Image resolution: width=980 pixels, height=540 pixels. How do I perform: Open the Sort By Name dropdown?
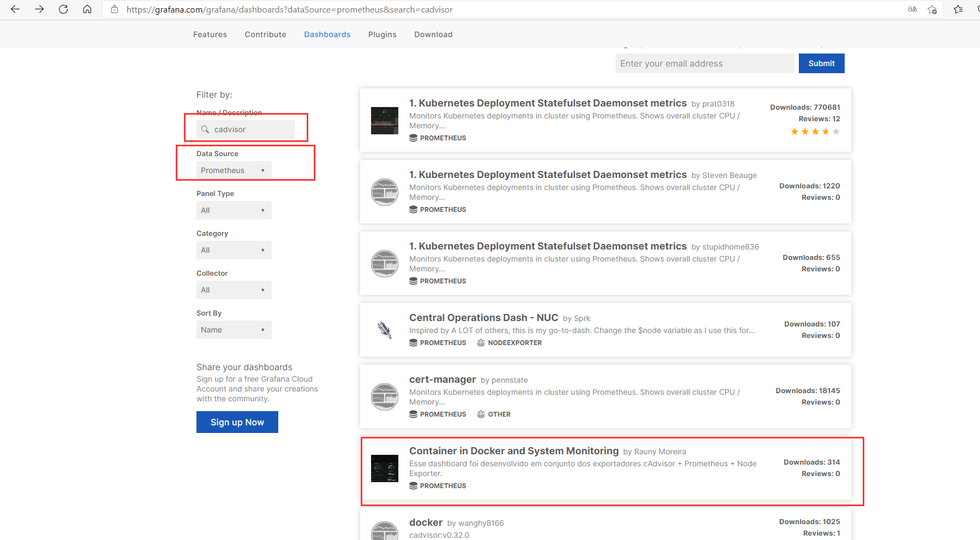234,330
